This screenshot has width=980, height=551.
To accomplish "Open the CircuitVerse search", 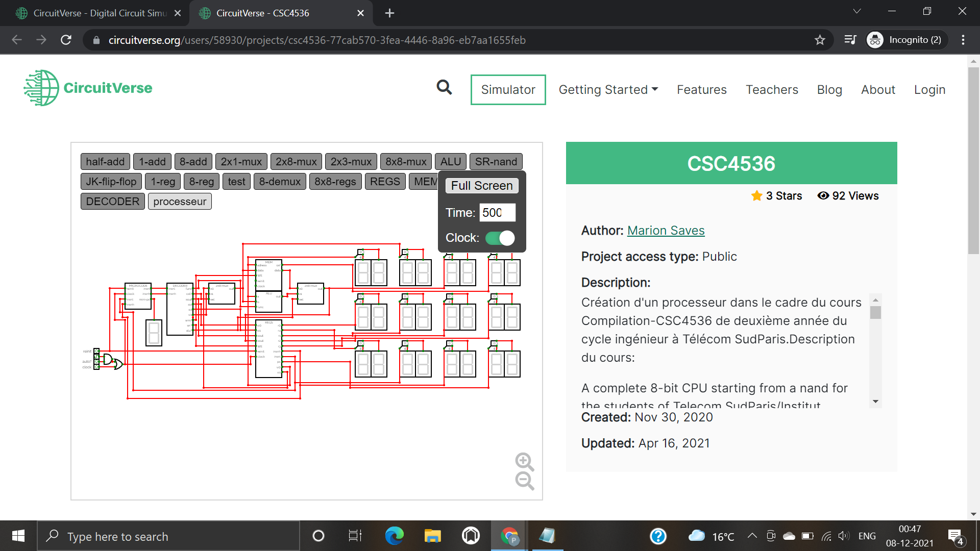I will point(444,88).
